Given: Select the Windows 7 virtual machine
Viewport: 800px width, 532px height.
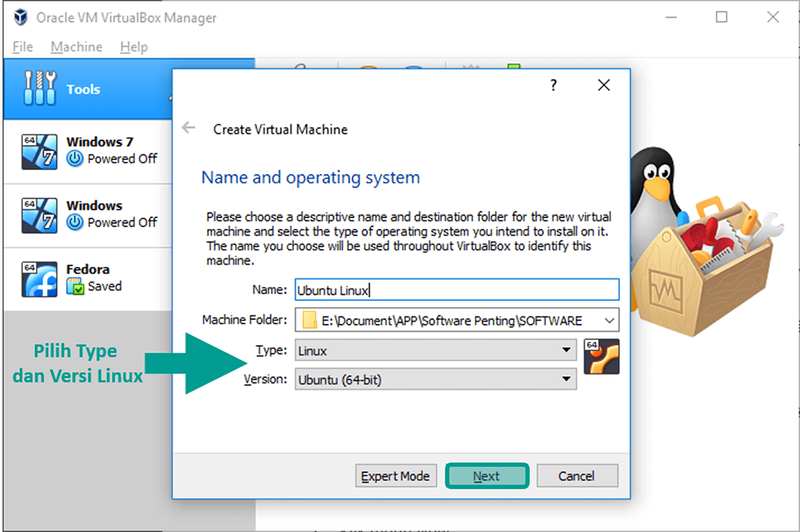Looking at the screenshot, I should click(88, 152).
